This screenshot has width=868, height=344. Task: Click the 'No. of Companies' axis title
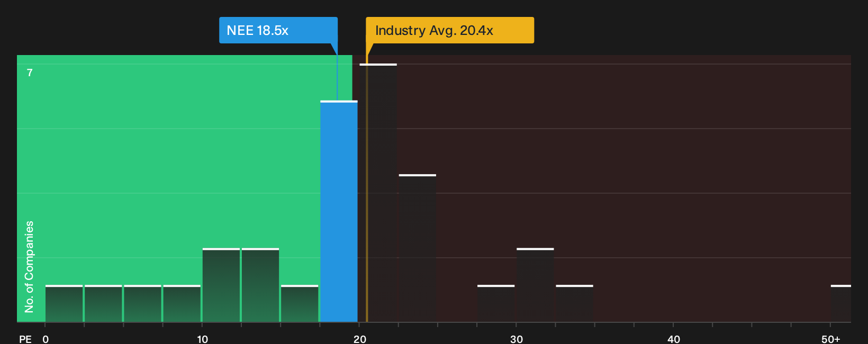pos(29,267)
